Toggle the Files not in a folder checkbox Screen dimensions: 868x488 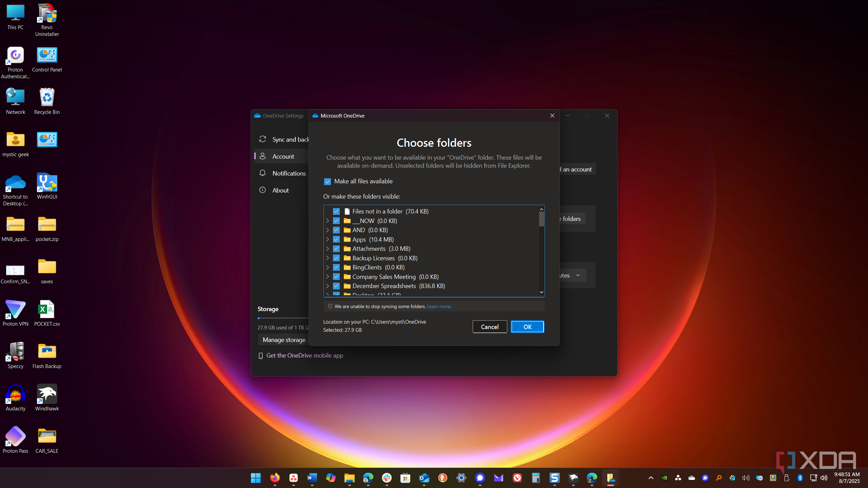point(336,211)
